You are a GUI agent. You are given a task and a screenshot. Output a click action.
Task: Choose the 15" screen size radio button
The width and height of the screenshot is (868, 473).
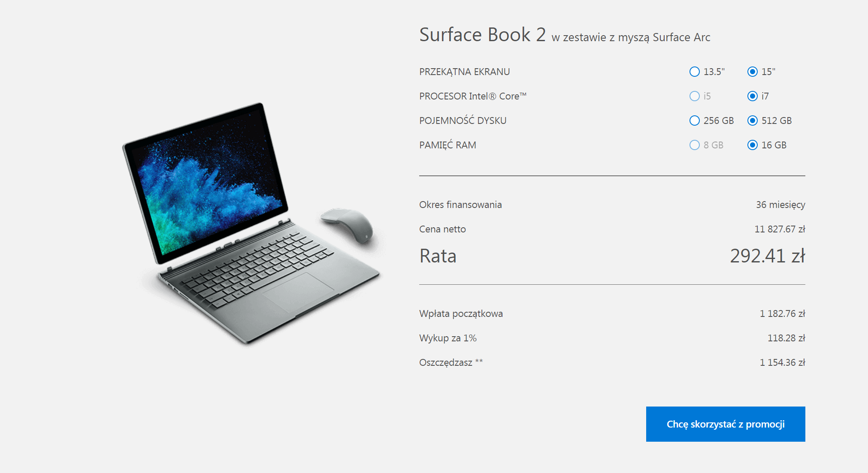(x=753, y=72)
